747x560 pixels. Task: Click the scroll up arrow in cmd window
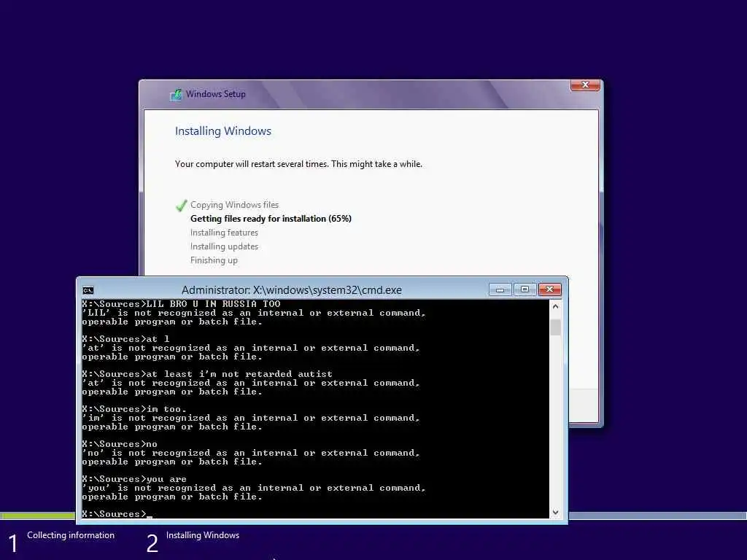click(x=555, y=307)
